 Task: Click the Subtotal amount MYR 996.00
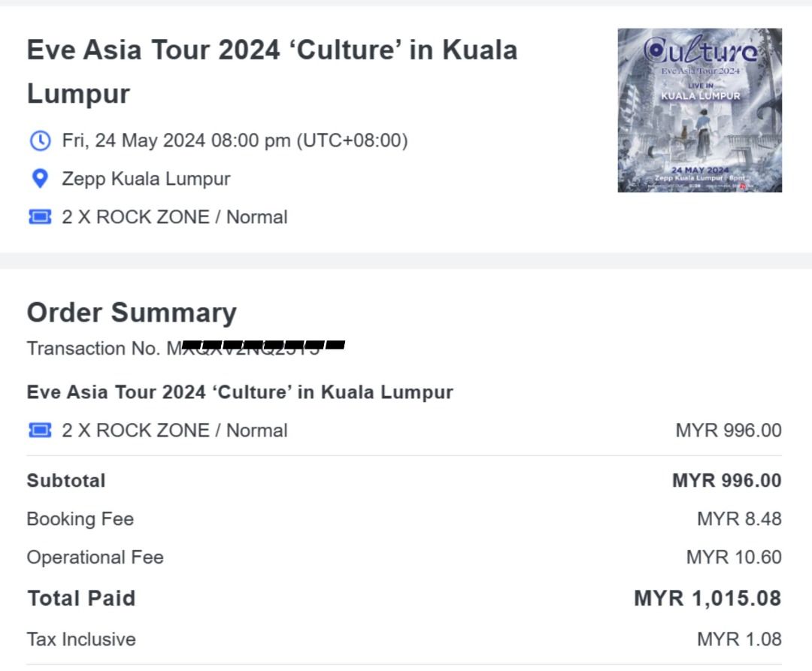coord(726,481)
